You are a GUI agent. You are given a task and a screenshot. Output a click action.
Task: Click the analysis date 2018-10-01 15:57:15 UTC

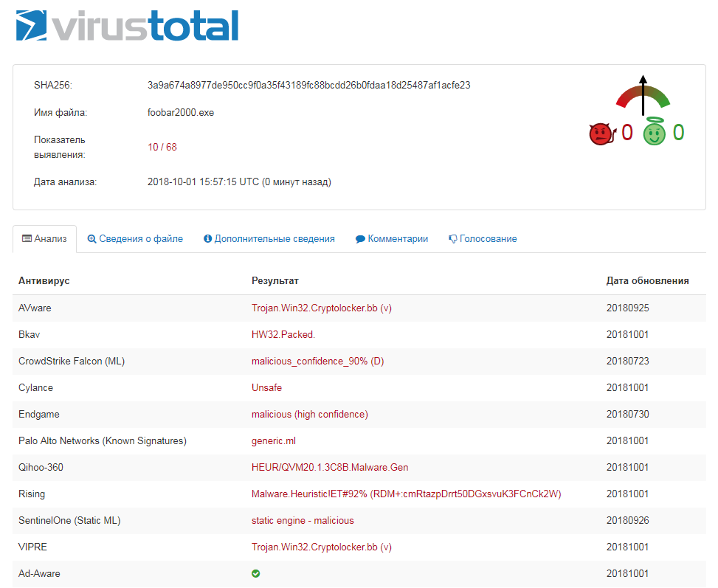(x=239, y=181)
